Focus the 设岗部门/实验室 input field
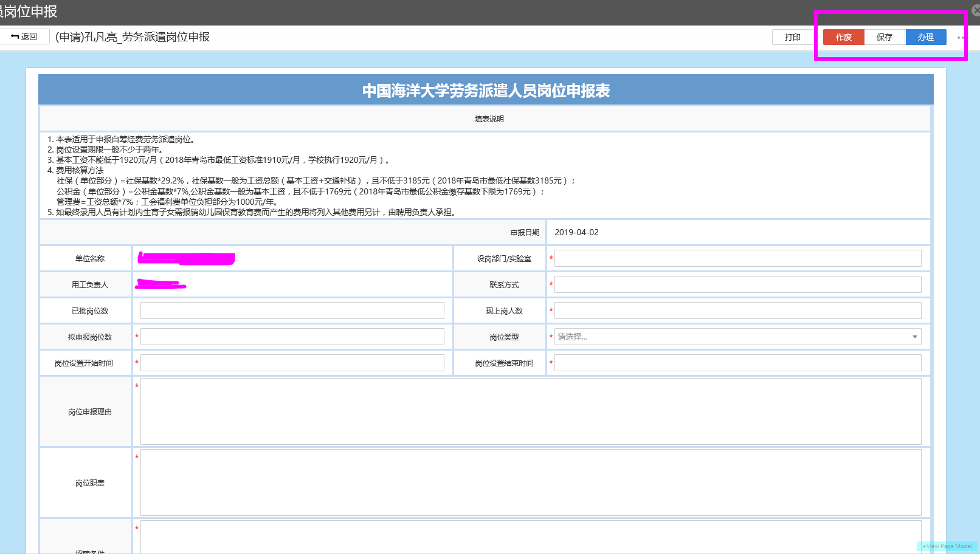This screenshot has width=980, height=556. coord(737,259)
